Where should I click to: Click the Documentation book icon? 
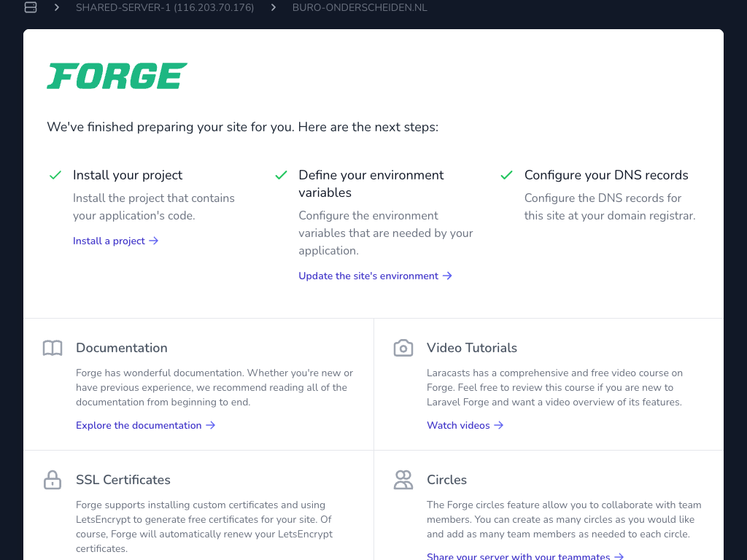(53, 348)
